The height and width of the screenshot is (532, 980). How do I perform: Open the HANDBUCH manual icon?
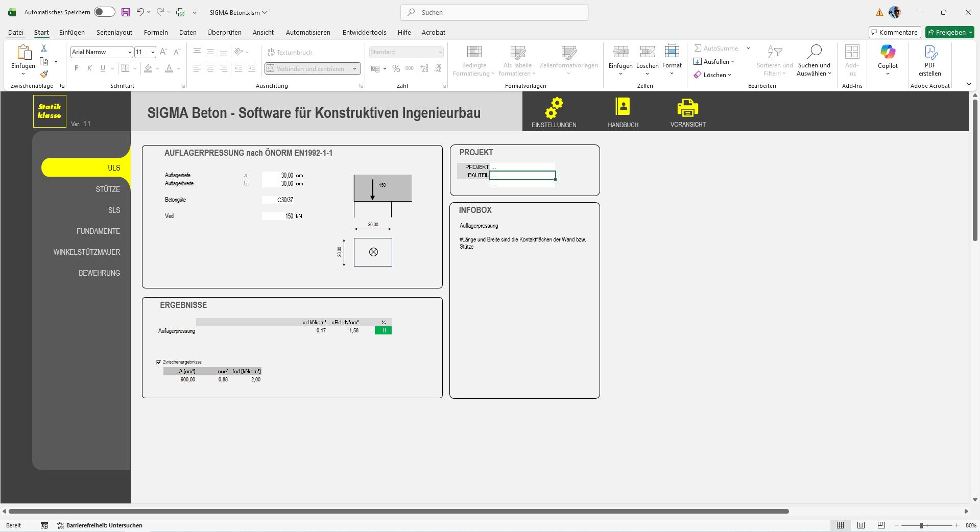coord(623,107)
